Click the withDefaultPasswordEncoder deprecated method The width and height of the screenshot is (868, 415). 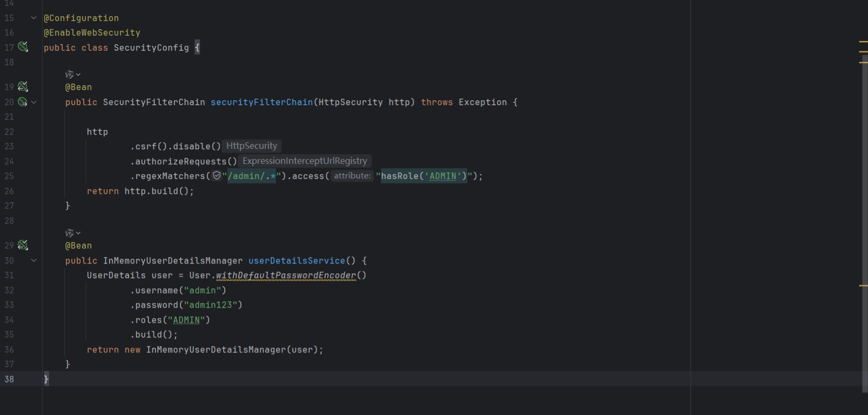tap(286, 275)
